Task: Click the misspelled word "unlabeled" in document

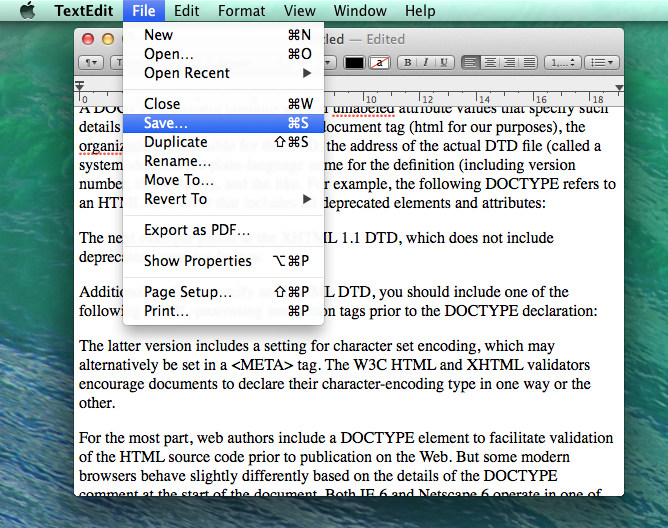Action: click(x=363, y=109)
